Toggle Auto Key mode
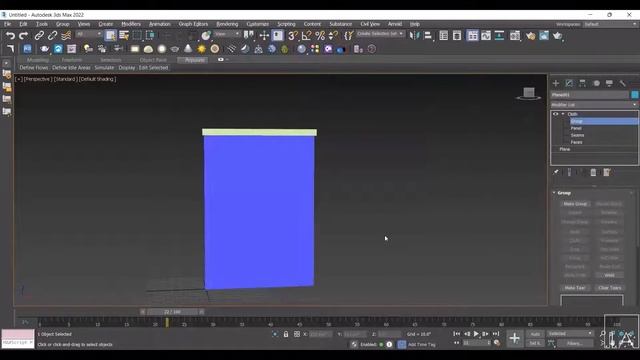This screenshot has height=360, width=640. pyautogui.click(x=535, y=334)
